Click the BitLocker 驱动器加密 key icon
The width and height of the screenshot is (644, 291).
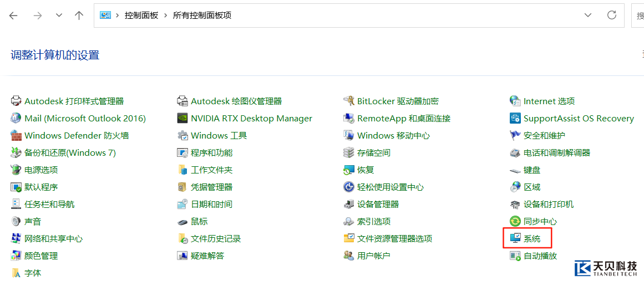349,101
